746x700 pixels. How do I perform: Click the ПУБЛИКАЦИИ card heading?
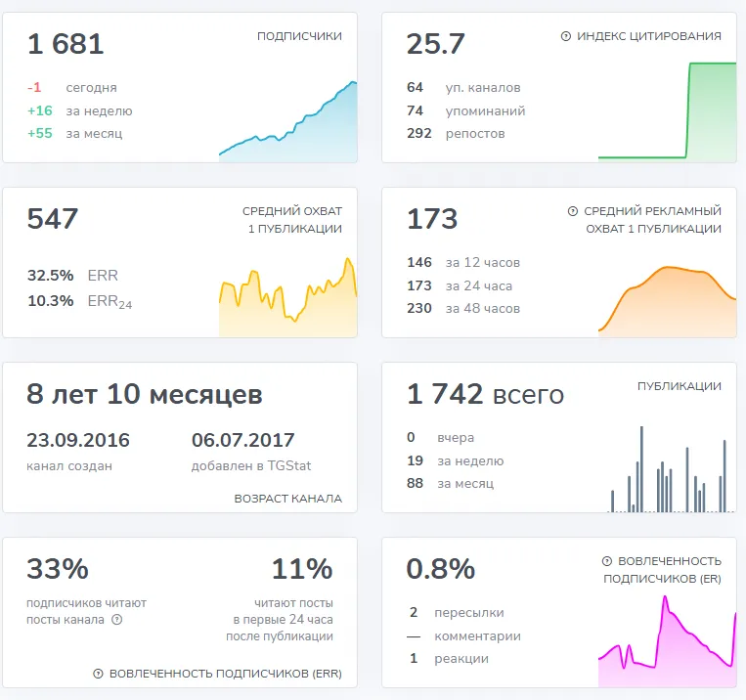(x=679, y=386)
